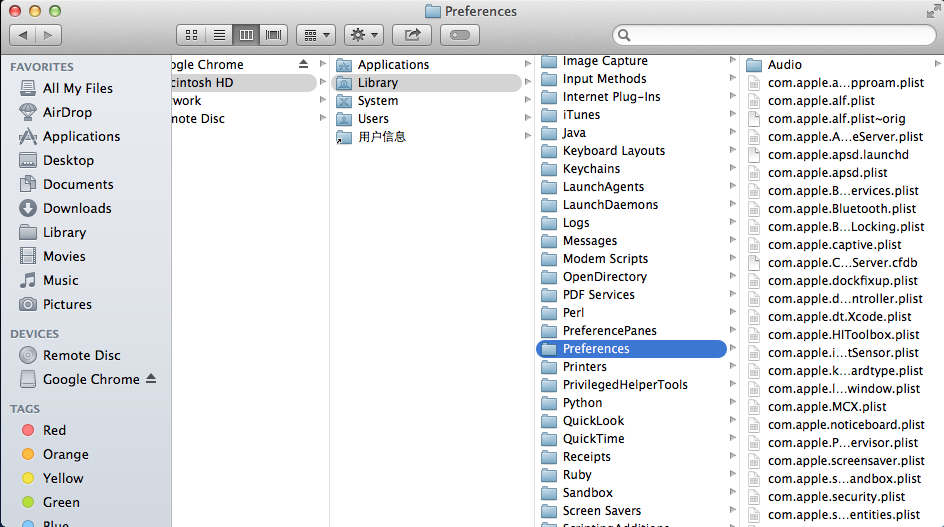944x527 pixels.
Task: Select Downloads in Favorites sidebar
Action: click(76, 208)
